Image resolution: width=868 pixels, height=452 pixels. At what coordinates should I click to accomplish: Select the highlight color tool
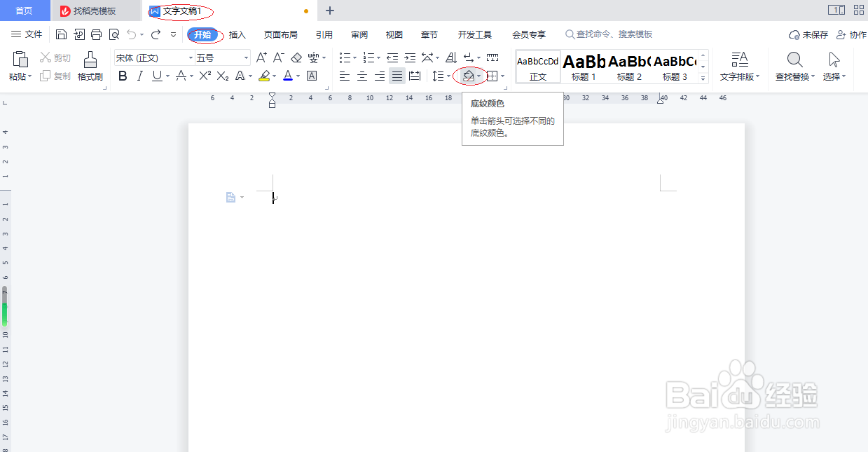[x=263, y=76]
